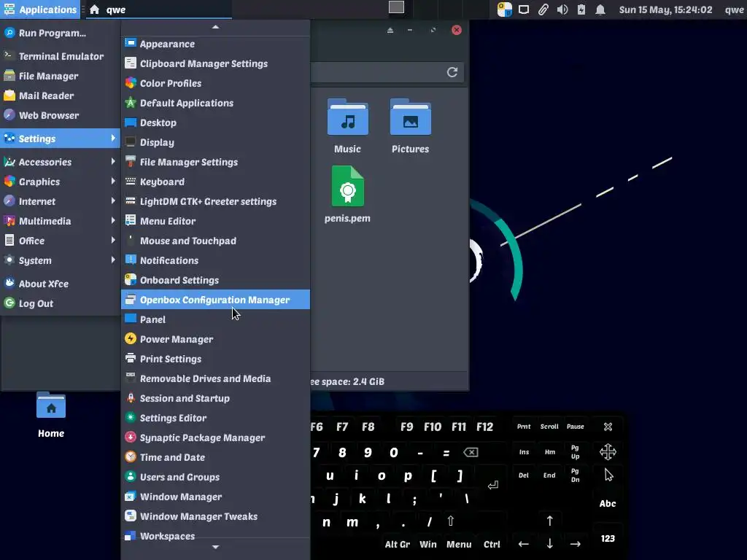Select the Settings menu category
The image size is (747, 560).
(x=60, y=138)
